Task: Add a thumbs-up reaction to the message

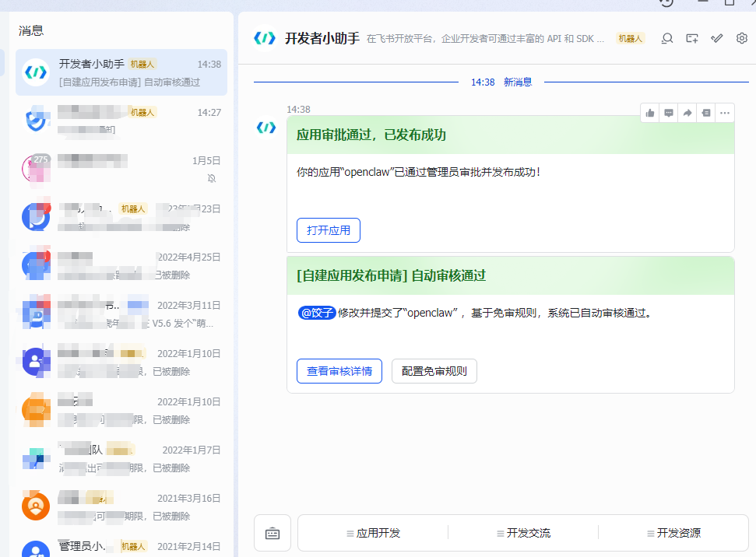Action: [650, 113]
